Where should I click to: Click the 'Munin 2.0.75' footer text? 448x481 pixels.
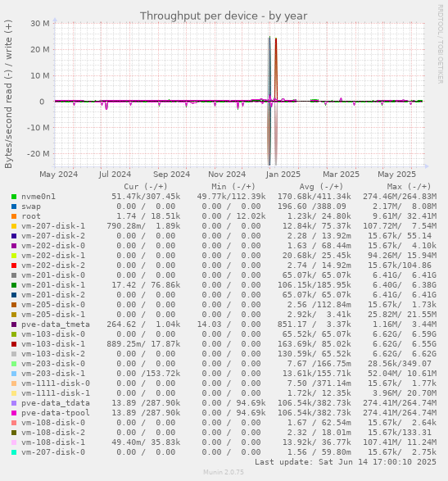tap(224, 472)
